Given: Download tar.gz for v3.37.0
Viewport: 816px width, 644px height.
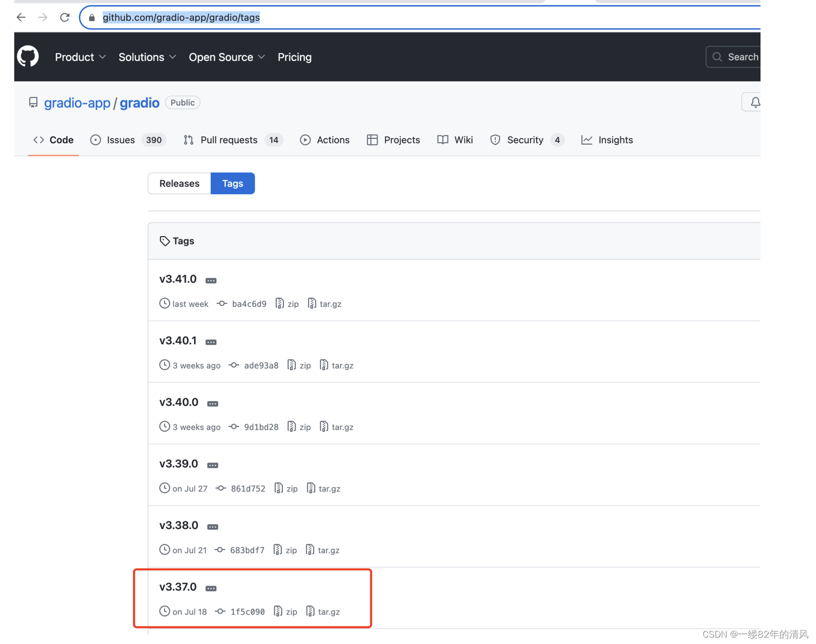Looking at the screenshot, I should pyautogui.click(x=323, y=612).
